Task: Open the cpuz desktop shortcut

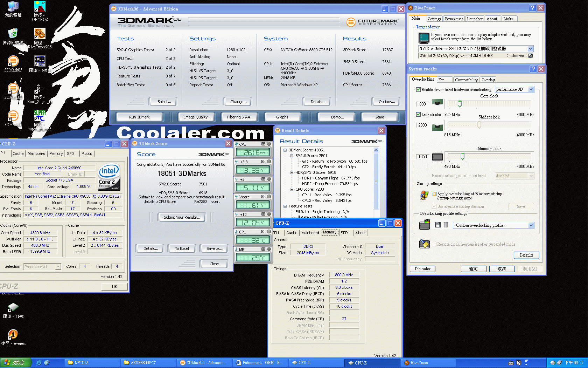Action: [13, 311]
